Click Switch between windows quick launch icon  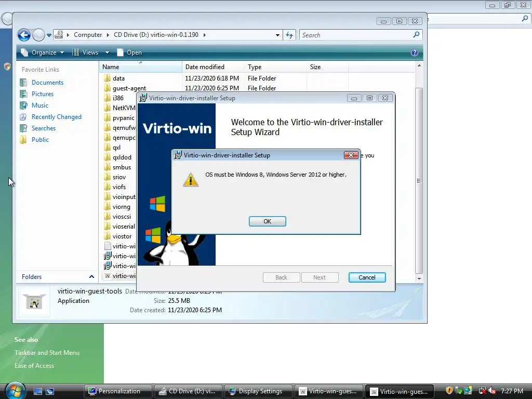pos(50,391)
